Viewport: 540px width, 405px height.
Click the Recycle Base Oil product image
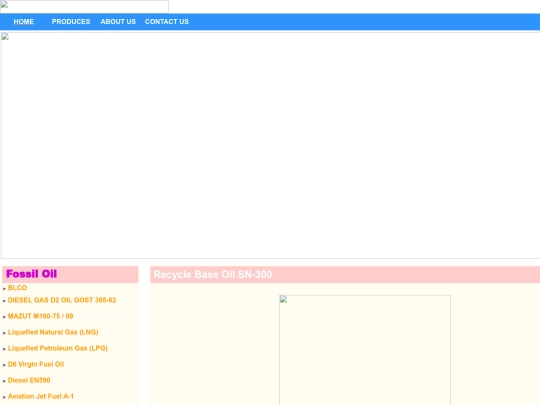[365, 350]
